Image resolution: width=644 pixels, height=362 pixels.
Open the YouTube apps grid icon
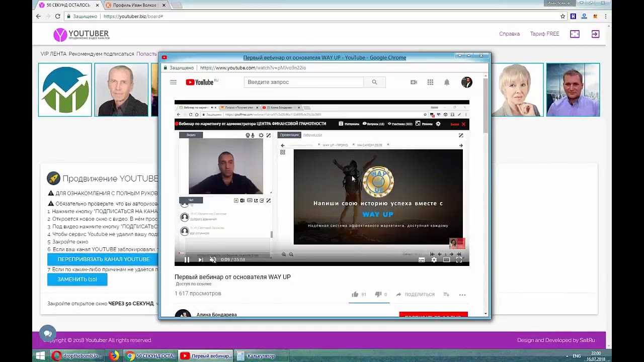click(430, 82)
